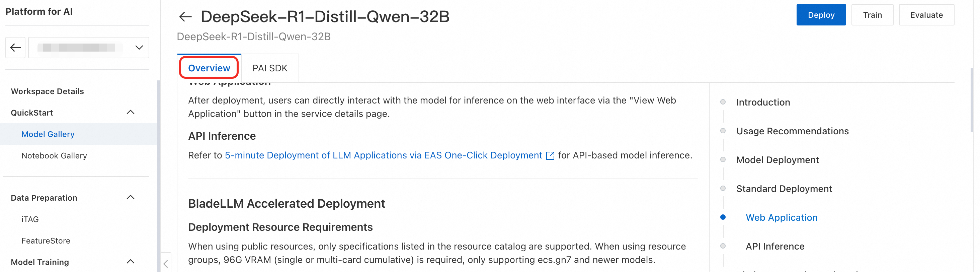This screenshot has width=980, height=272.
Task: Click the external link icon after EAS link
Action: [550, 156]
